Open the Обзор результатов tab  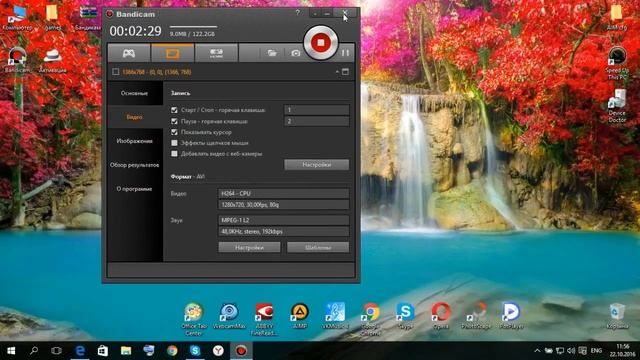[x=134, y=165]
